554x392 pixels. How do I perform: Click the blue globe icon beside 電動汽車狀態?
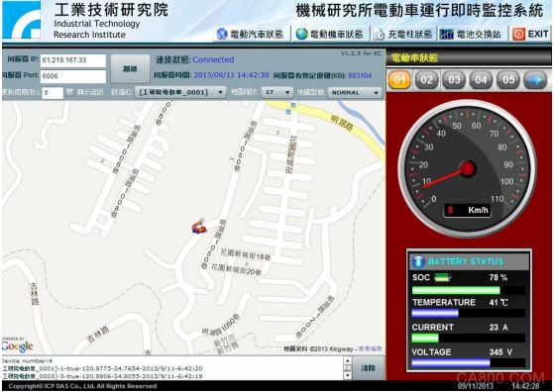tap(222, 34)
